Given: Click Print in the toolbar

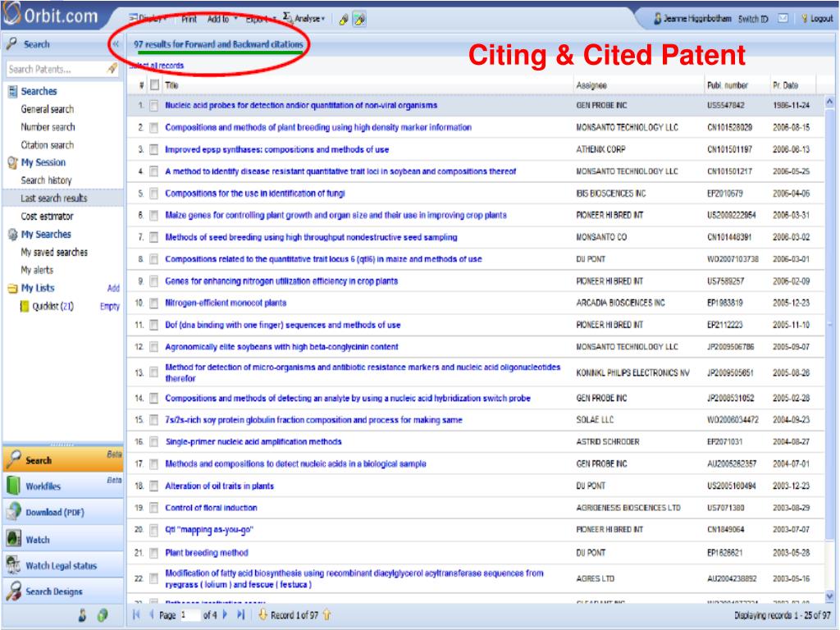Looking at the screenshot, I should pos(189,19).
